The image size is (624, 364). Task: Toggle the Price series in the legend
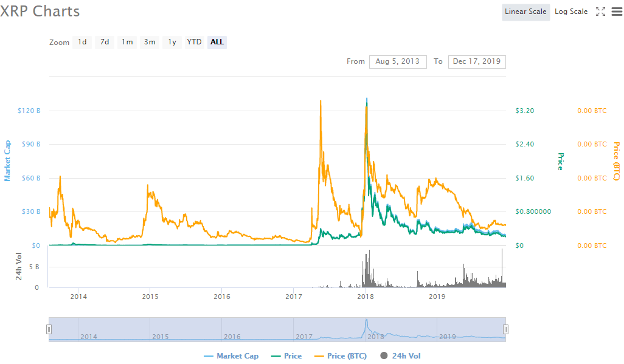point(286,355)
